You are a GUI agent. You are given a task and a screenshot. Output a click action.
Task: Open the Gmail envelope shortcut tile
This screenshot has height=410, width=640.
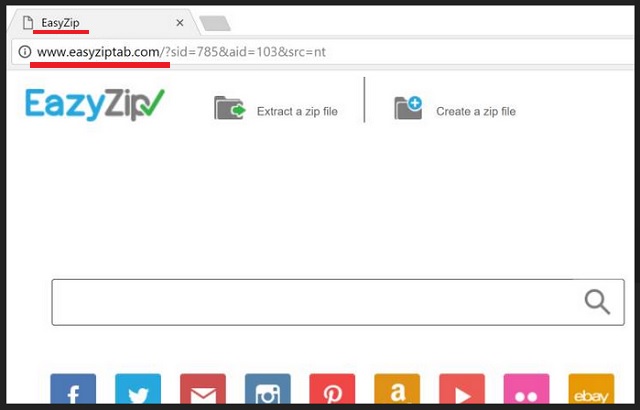(x=203, y=388)
